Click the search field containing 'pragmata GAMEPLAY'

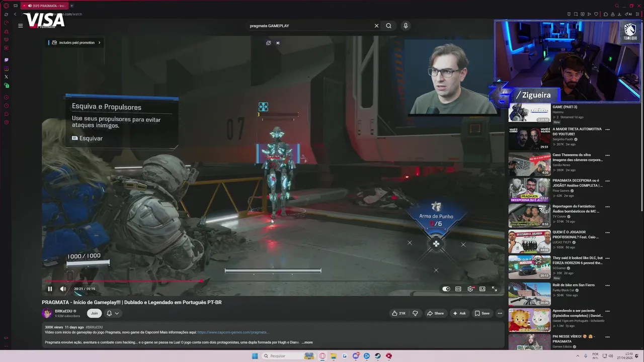(x=309, y=26)
